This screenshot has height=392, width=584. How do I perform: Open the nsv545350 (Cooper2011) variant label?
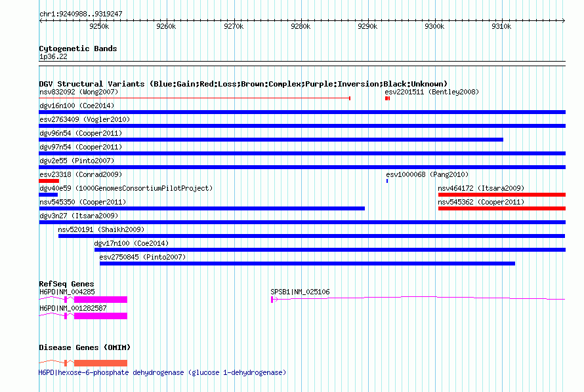[x=83, y=202]
